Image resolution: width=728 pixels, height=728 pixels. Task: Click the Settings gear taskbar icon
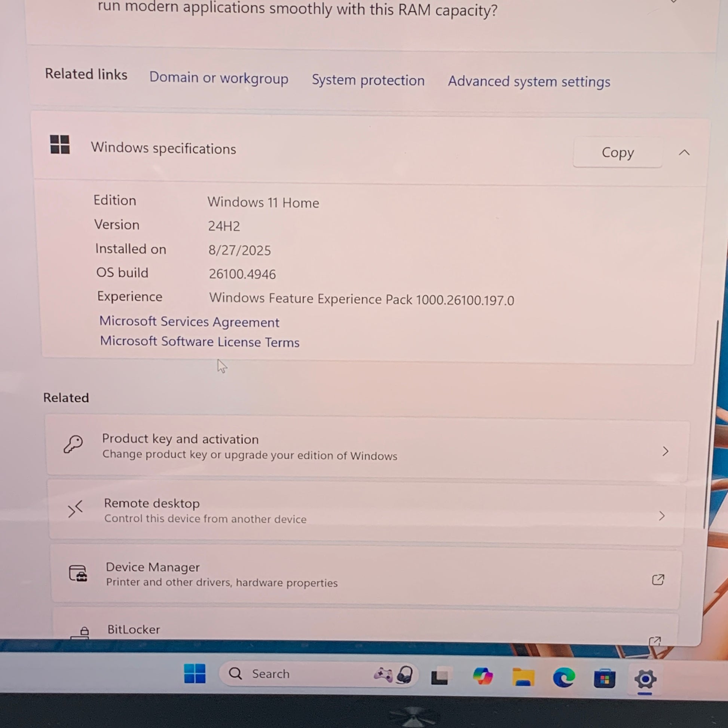point(645,679)
